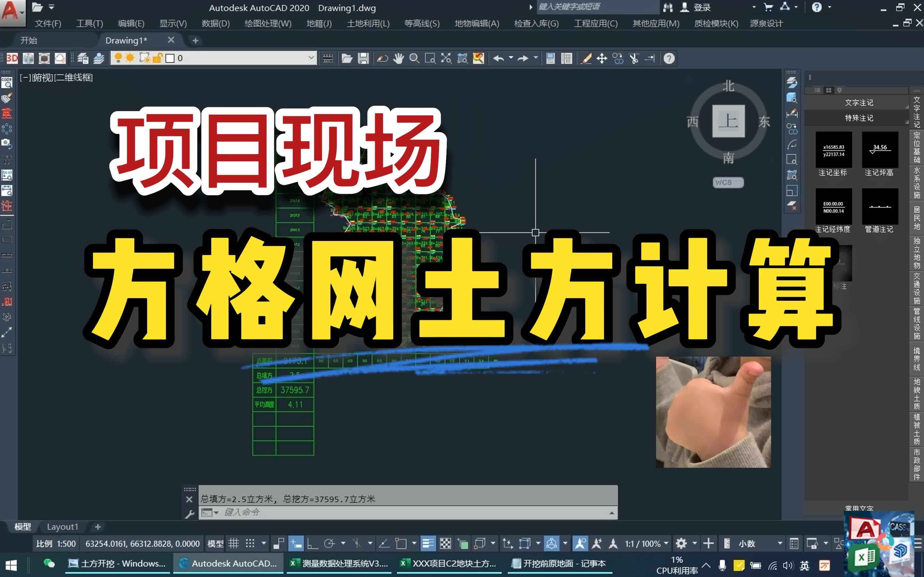Expand the Redo dropdown arrow
The height and width of the screenshot is (577, 924).
pos(536,58)
